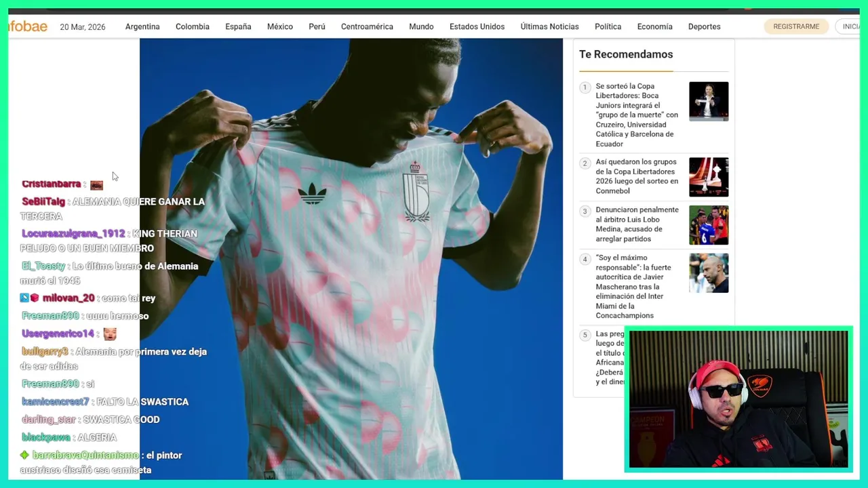Screen dimensions: 868x488
Task: Click chat username darling_star
Action: coord(49,420)
